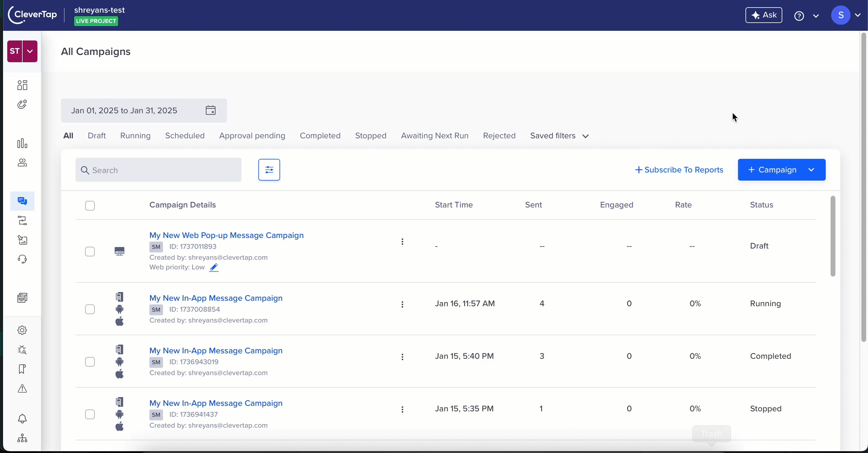The width and height of the screenshot is (868, 453).
Task: Click the S user avatar
Action: (841, 15)
